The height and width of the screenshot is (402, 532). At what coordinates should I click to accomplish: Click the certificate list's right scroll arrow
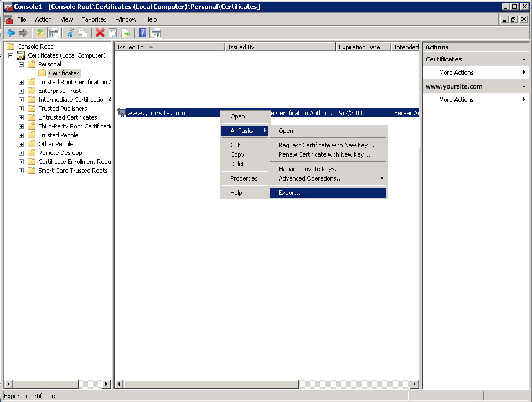pyautogui.click(x=414, y=384)
